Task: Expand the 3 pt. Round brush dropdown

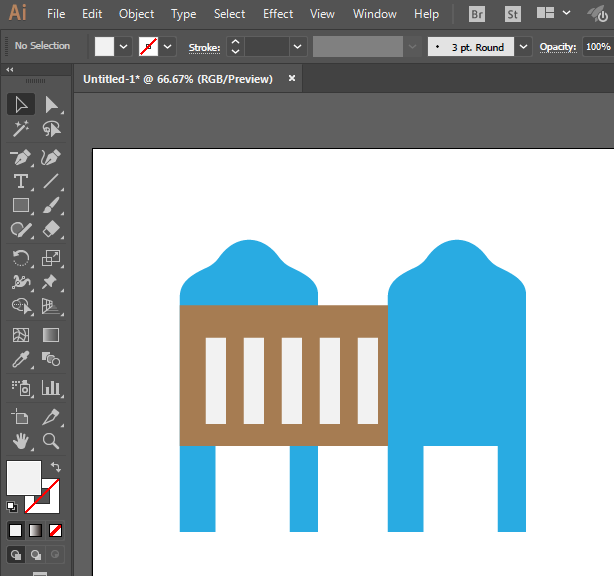Action: (x=523, y=46)
